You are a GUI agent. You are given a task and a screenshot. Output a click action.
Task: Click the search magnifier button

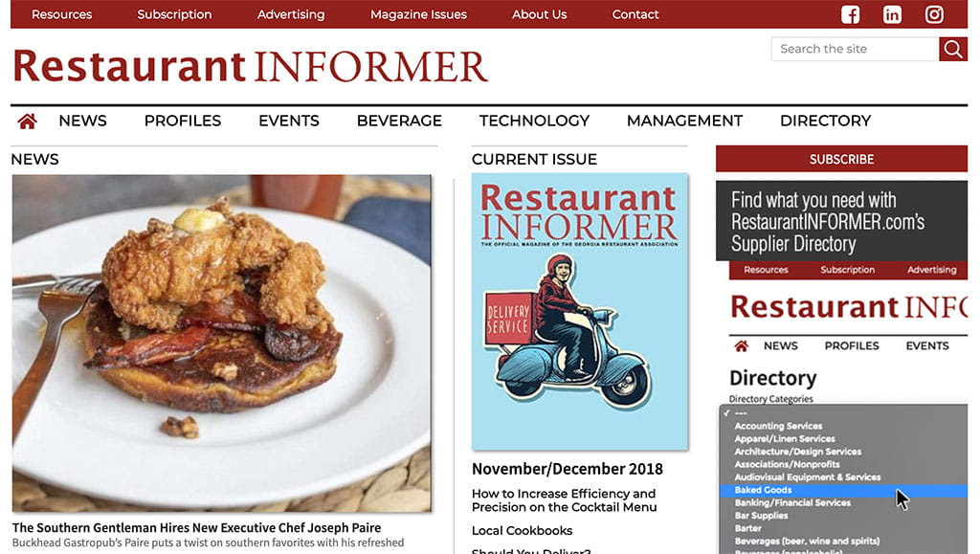coord(953,49)
